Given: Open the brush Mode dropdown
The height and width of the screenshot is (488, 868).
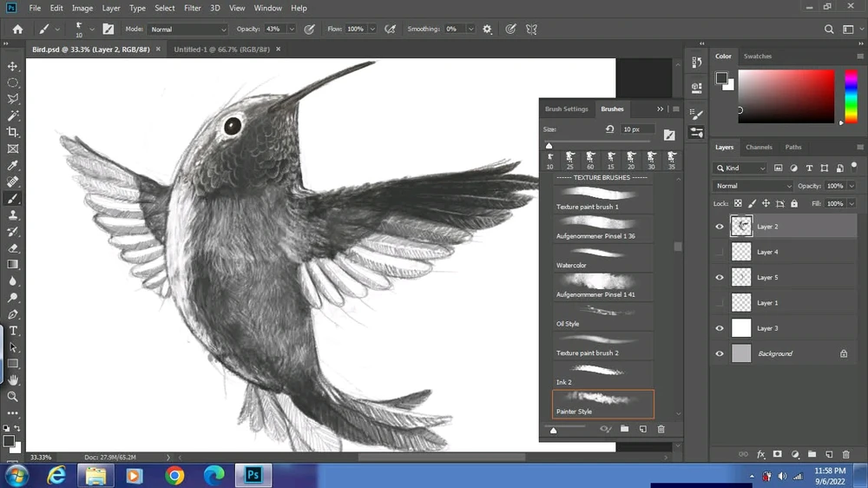Looking at the screenshot, I should (187, 29).
